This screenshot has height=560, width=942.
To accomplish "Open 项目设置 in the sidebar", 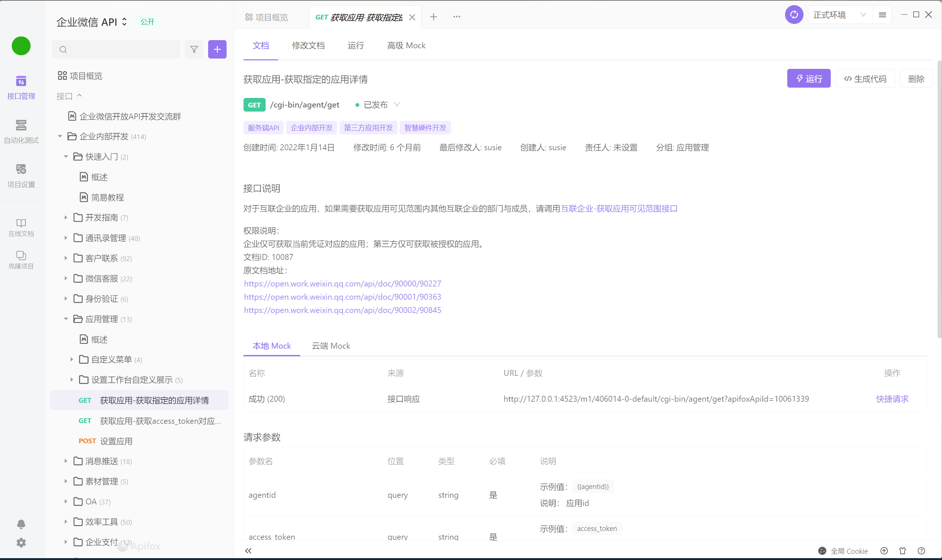I will click(21, 176).
